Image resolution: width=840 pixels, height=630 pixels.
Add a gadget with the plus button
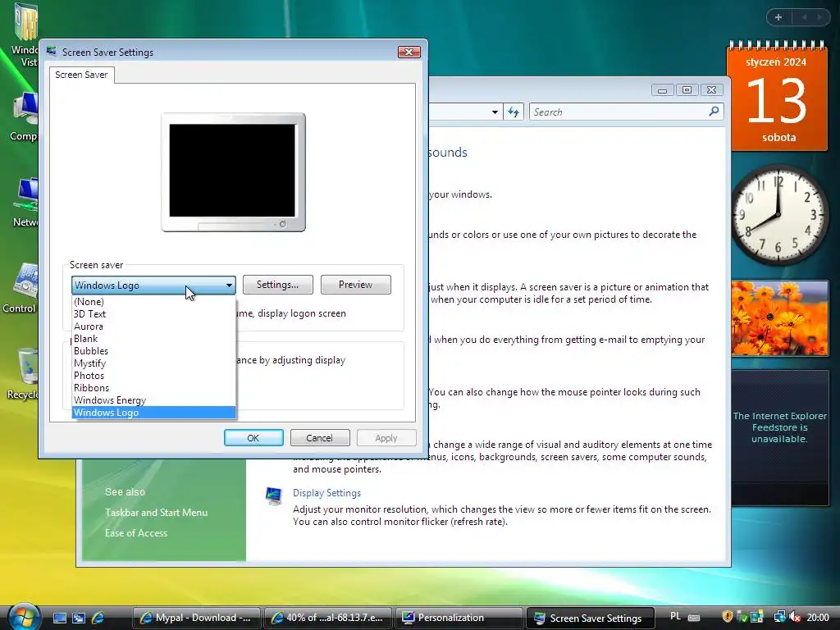tap(778, 17)
